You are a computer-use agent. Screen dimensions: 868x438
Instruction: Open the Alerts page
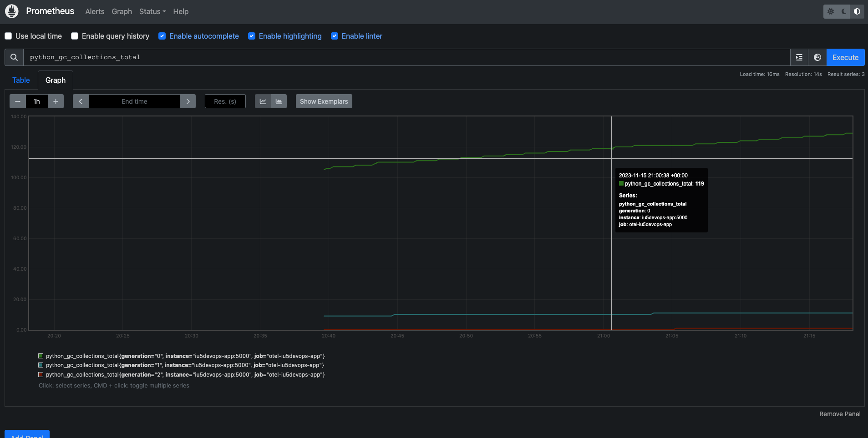(95, 11)
